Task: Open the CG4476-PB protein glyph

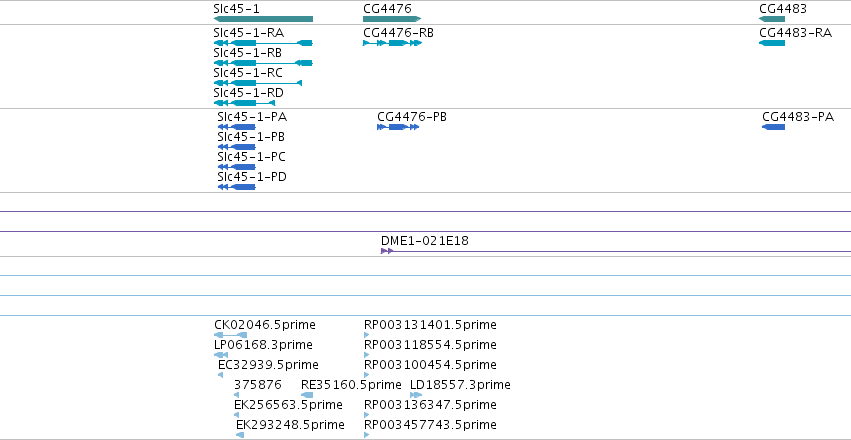Action: 398,127
